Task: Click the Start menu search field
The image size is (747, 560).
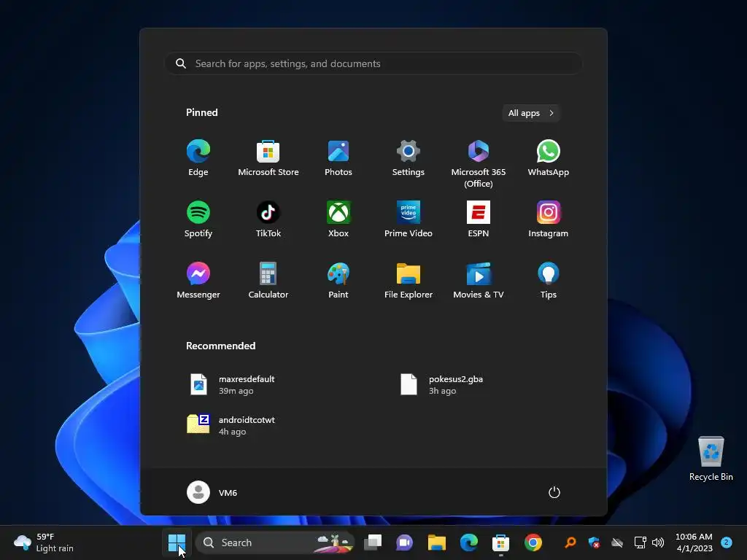Action: pyautogui.click(x=373, y=63)
